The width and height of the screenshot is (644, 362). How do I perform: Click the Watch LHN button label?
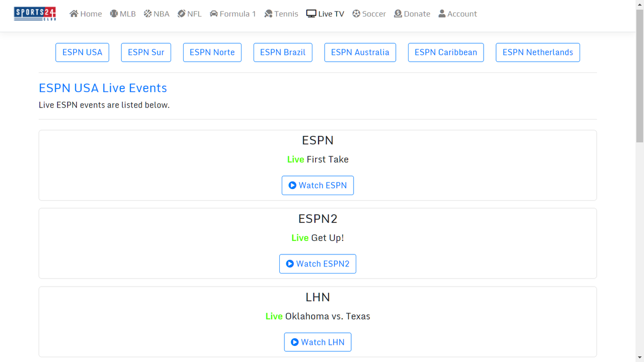[323, 342]
